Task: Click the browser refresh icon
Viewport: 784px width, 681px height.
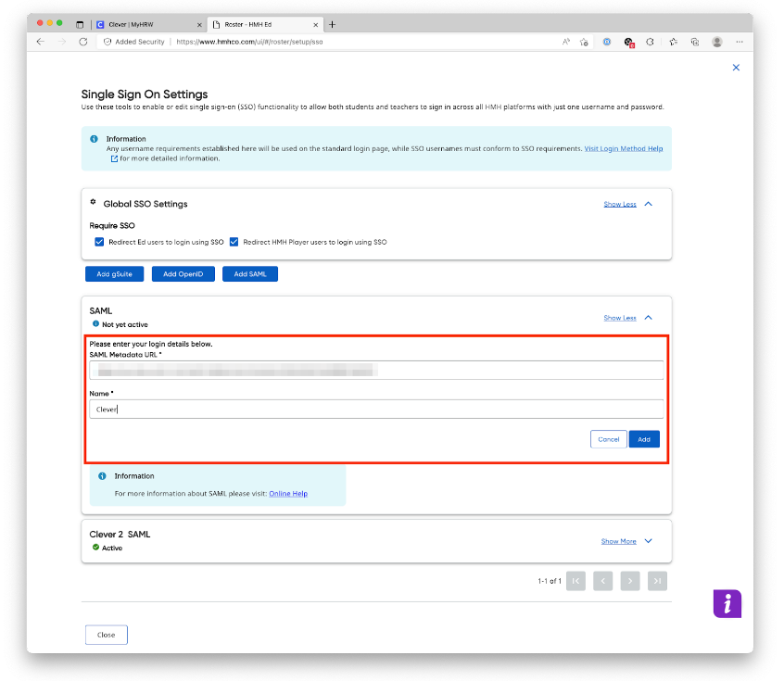Action: coord(84,41)
